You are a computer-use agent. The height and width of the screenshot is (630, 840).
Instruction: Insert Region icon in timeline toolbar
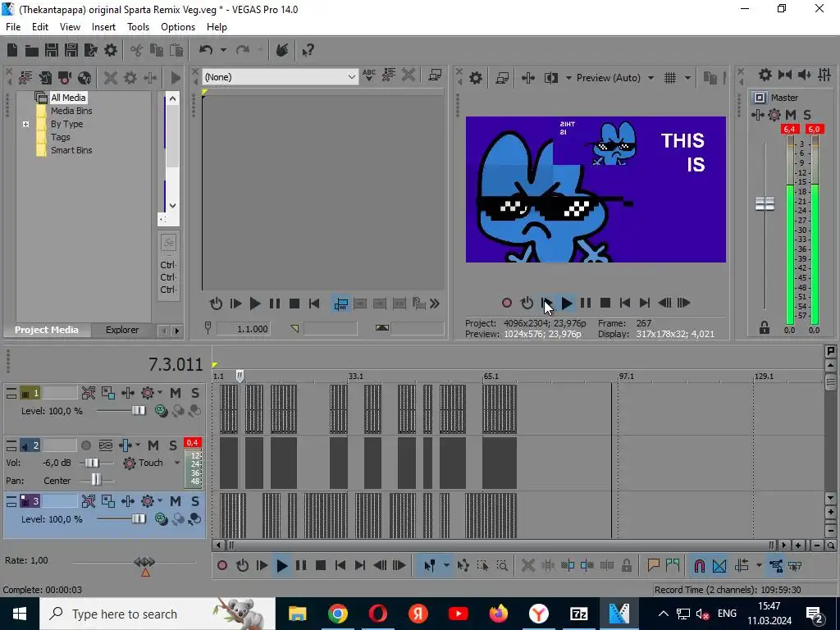(673, 565)
